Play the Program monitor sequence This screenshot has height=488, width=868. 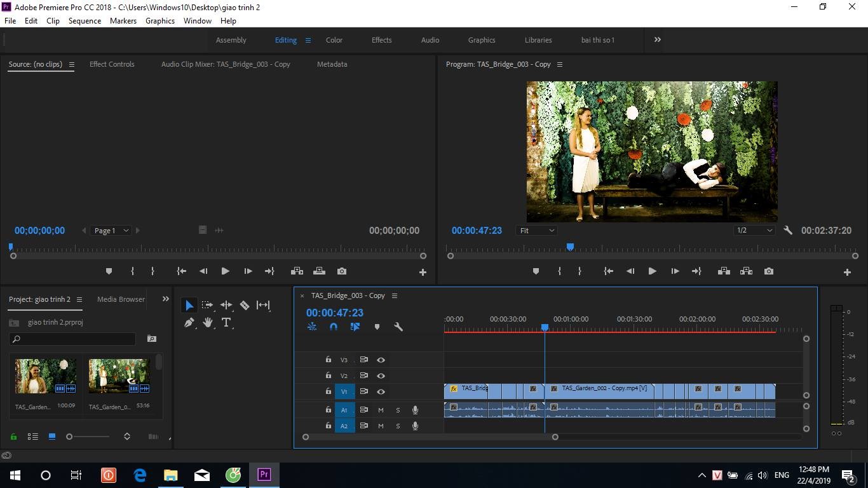click(x=652, y=271)
